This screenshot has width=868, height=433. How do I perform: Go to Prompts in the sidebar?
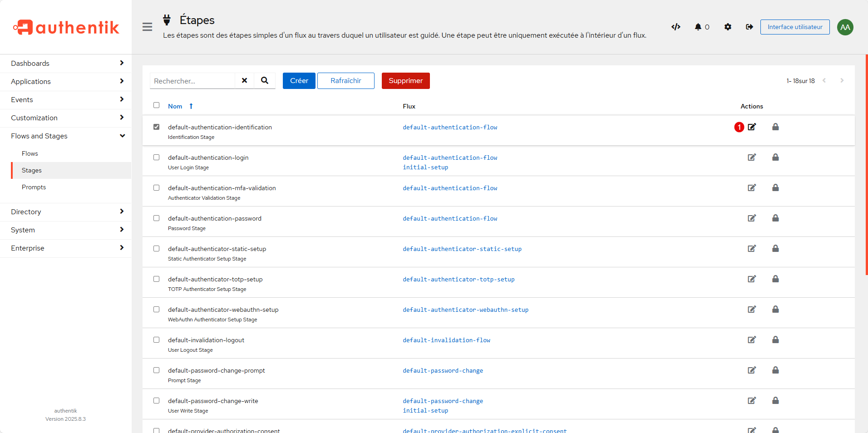click(x=34, y=187)
